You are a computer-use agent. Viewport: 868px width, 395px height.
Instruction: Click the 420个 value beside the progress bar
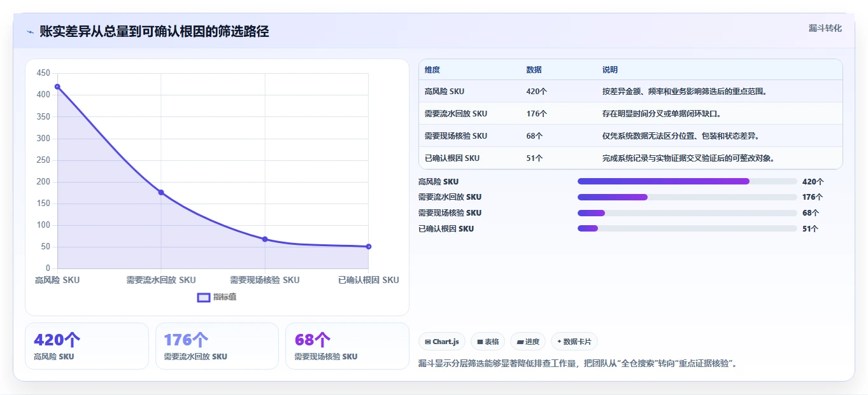click(813, 182)
